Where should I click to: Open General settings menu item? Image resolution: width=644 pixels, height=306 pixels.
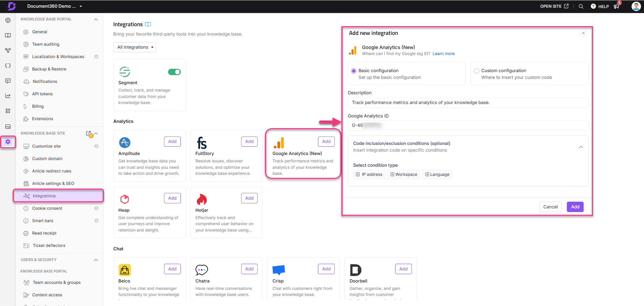[59, 32]
